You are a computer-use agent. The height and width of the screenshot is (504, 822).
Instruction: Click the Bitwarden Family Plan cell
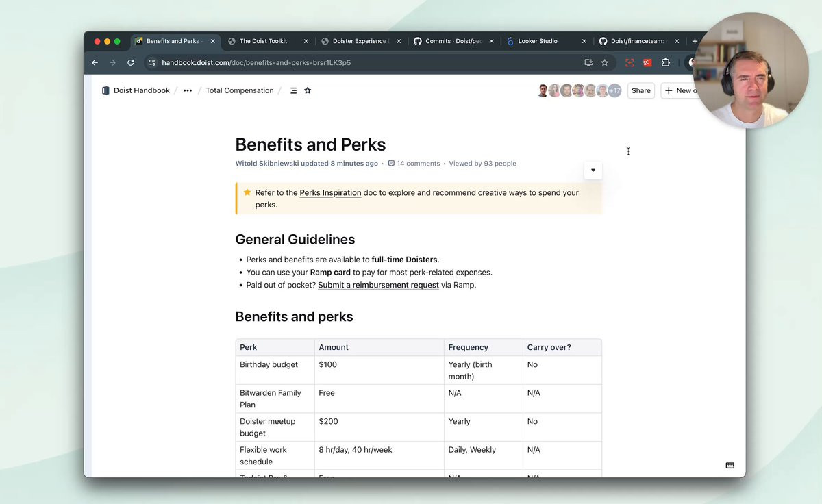(275, 399)
